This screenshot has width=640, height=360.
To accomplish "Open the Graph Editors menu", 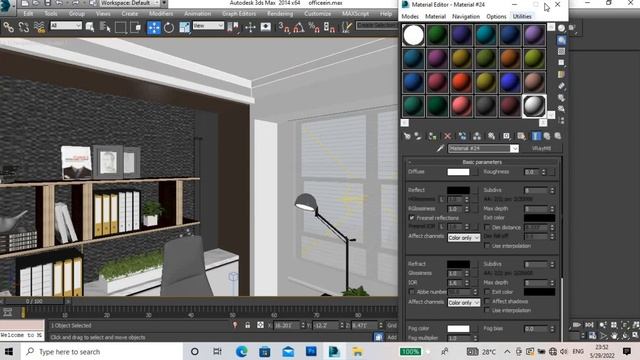I will (239, 14).
